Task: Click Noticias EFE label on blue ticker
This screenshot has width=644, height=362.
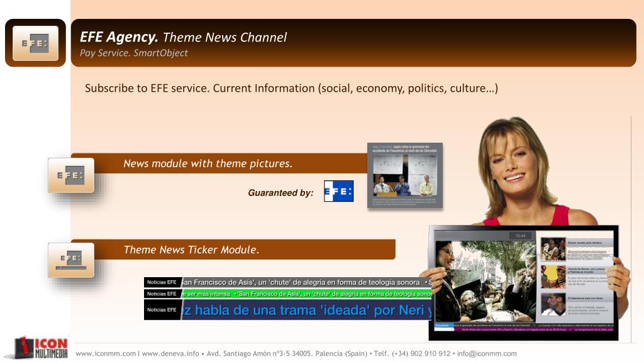Action: (x=162, y=310)
